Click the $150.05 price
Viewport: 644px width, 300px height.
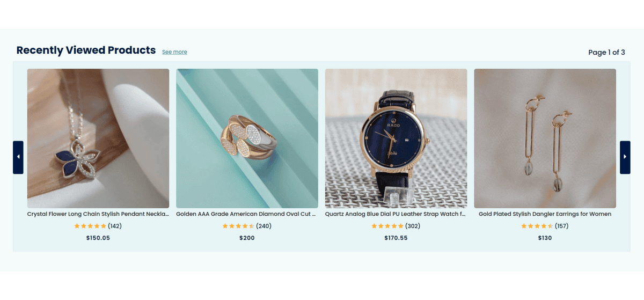click(98, 238)
